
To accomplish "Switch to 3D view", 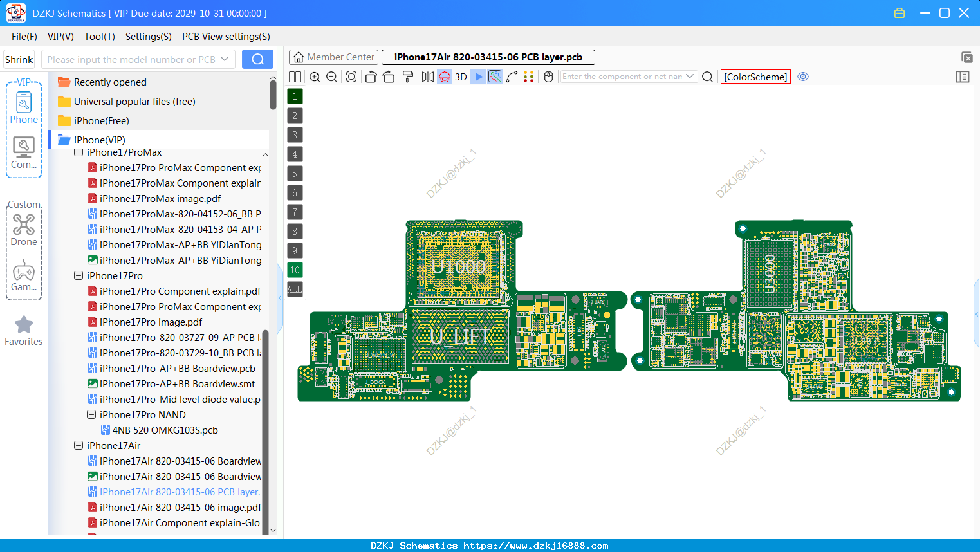I will point(461,77).
